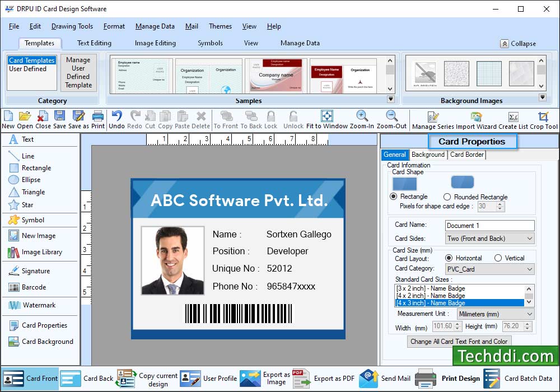Viewport: 560px width, 392px height.
Task: Save the card with the Save icon
Action: pyautogui.click(x=60, y=116)
